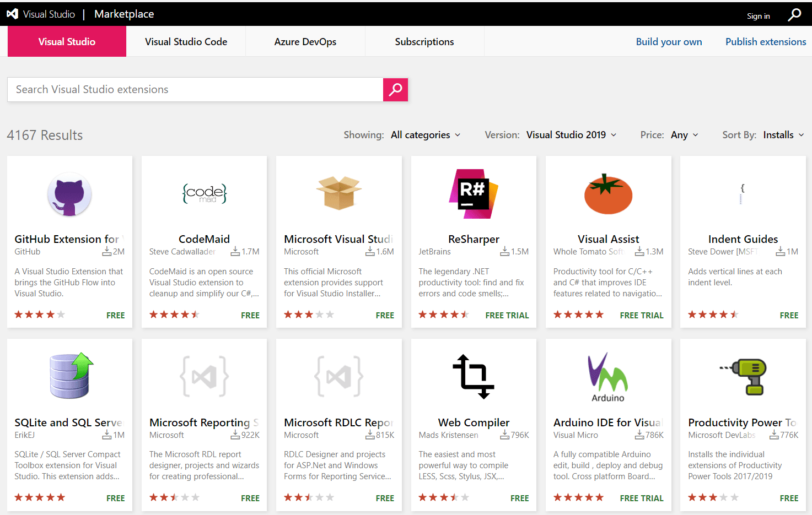Open the GitHub Extension octocat icon
Screen dimensions: 812x515
pyautogui.click(x=69, y=194)
